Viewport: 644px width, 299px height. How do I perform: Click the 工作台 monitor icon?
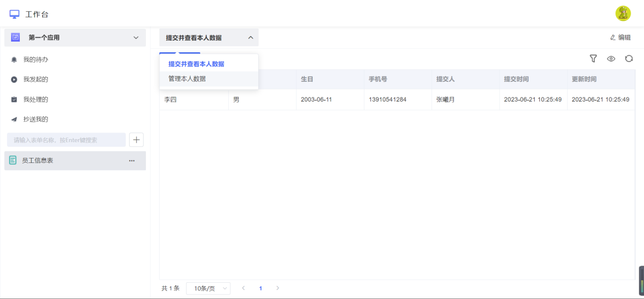coord(15,14)
